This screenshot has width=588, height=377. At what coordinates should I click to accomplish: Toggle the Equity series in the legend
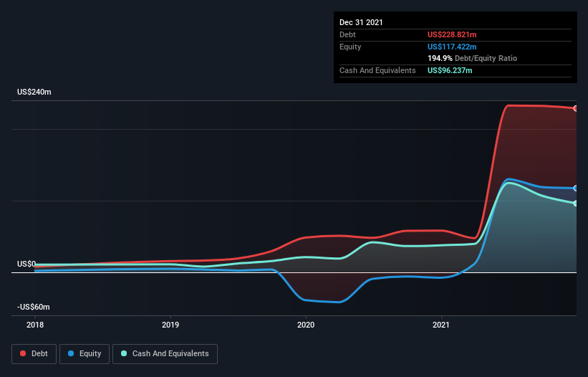pos(85,354)
